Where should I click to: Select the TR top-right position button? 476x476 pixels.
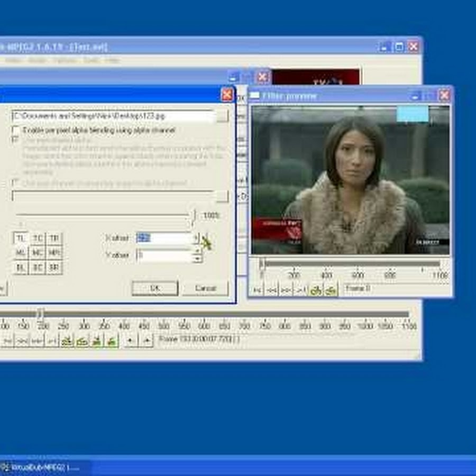click(x=54, y=239)
